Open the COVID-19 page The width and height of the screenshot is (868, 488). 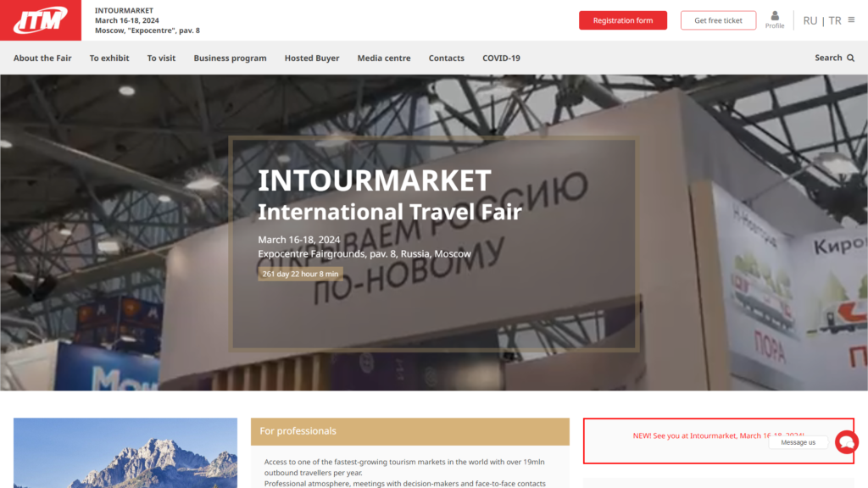(501, 58)
